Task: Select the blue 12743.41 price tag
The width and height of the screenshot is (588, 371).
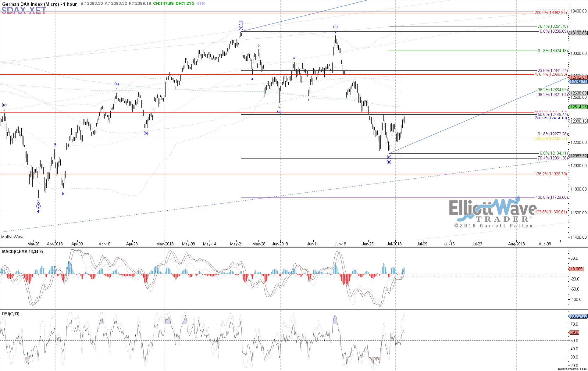Action: point(578,82)
